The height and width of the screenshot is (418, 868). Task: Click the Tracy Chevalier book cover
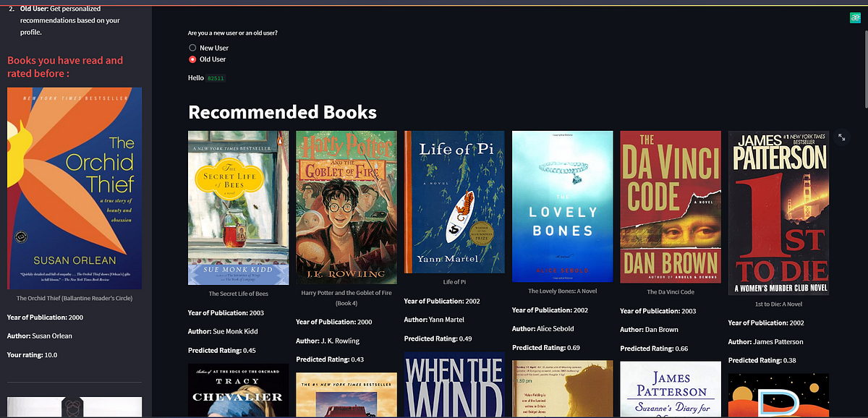[x=238, y=391]
